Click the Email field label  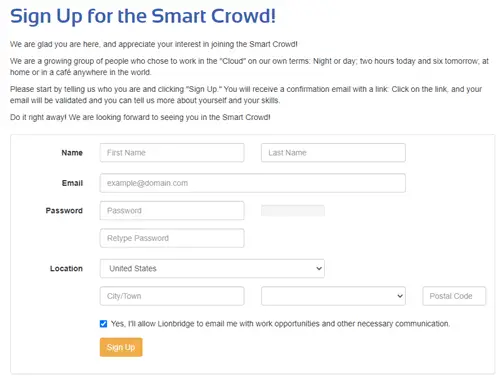72,183
